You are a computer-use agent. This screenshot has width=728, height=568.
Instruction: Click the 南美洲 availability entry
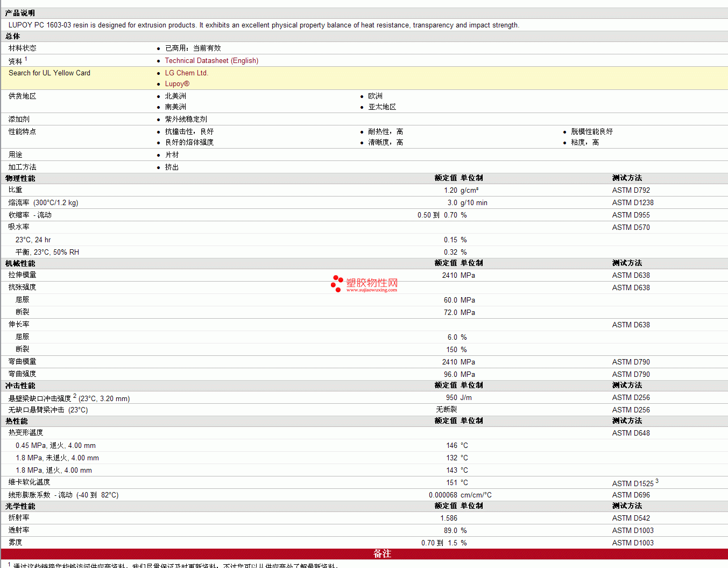pos(175,107)
